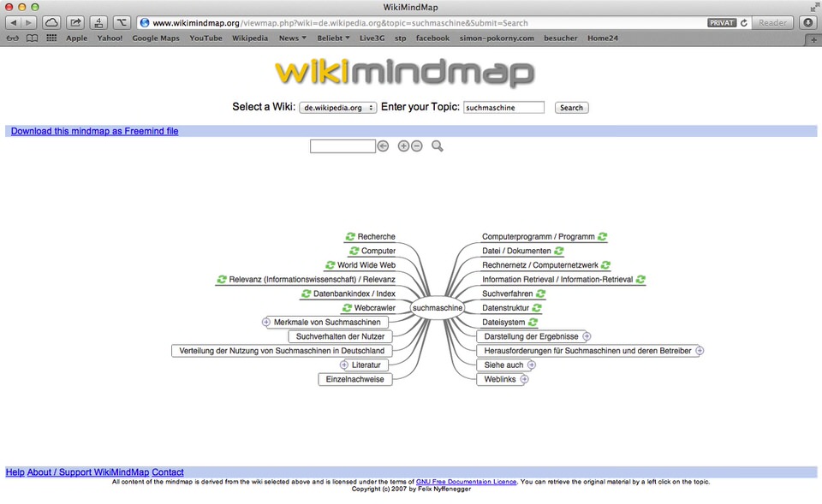Image resolution: width=822 pixels, height=504 pixels.
Task: Open the GNU Free Documentation Licence link
Action: 466,482
